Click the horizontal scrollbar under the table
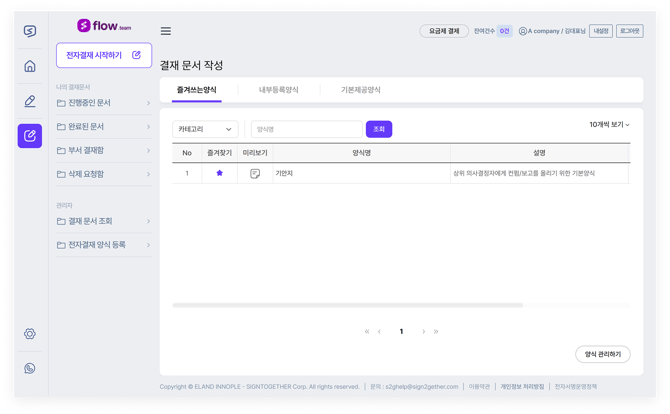 coord(347,305)
